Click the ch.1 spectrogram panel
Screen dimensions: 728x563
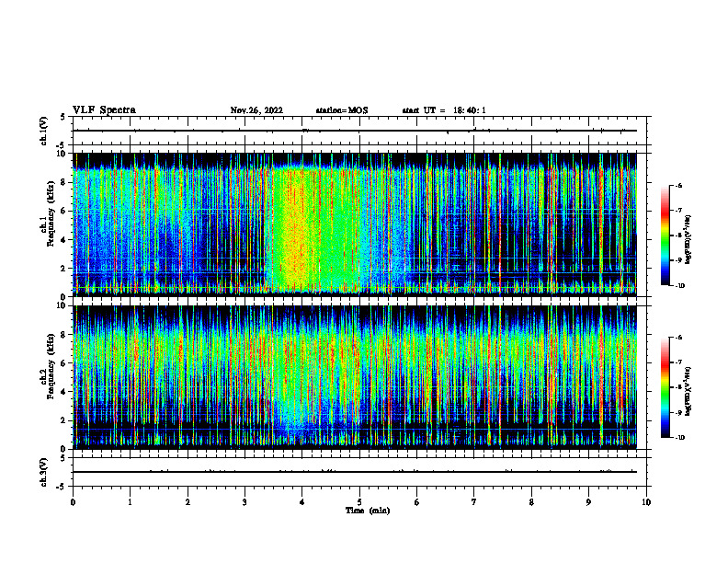[x=355, y=224]
